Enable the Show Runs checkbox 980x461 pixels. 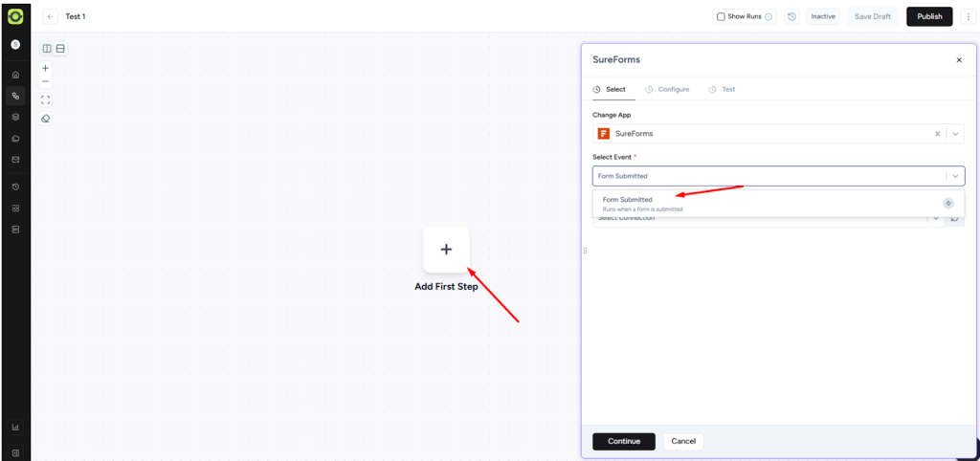point(720,16)
